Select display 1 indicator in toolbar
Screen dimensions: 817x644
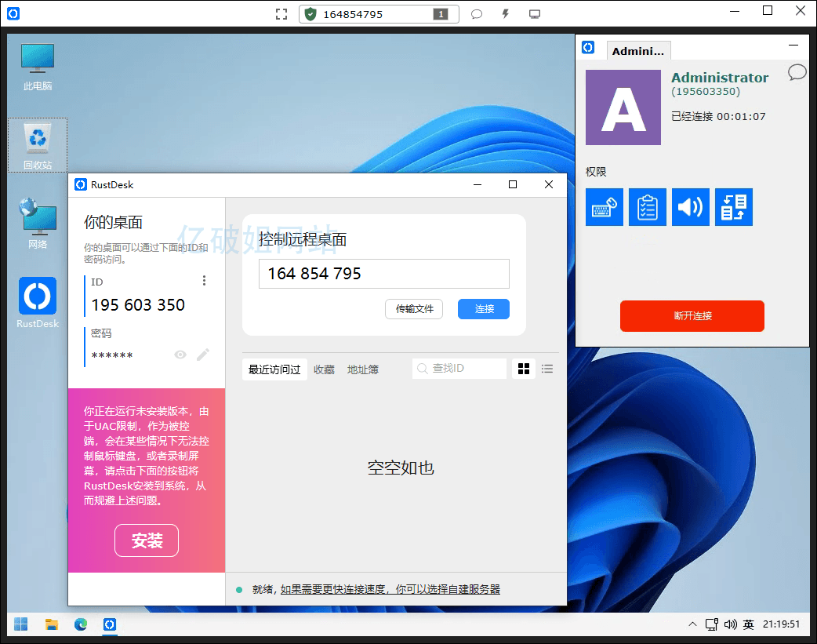441,14
